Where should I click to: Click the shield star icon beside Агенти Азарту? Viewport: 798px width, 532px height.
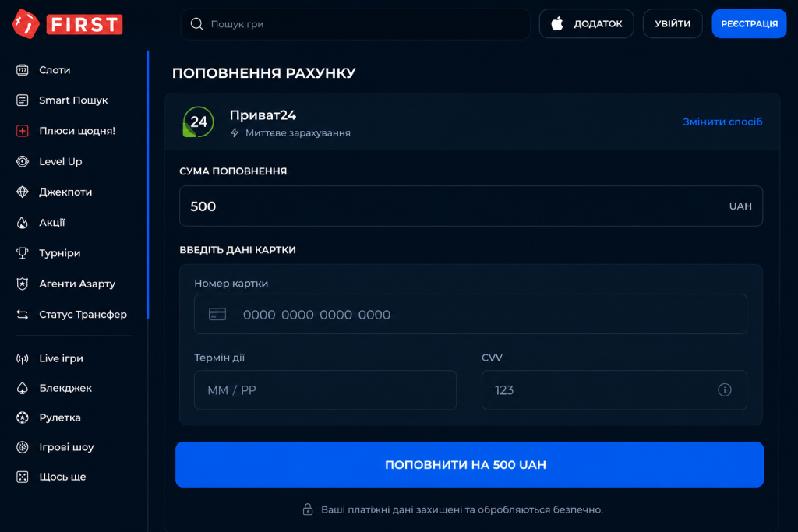[23, 284]
